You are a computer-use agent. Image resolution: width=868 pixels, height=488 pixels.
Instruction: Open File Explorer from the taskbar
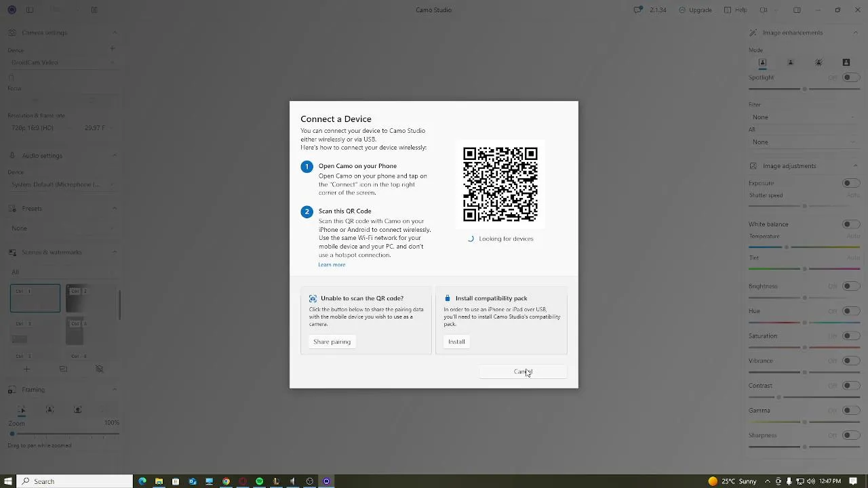159,481
